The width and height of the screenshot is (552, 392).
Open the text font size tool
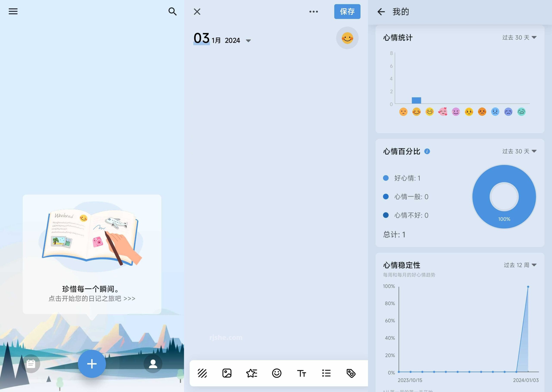(x=301, y=373)
